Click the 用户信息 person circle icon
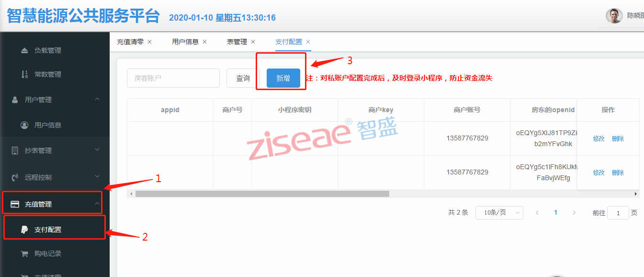Screen dimensions: 644x277 coord(24,125)
